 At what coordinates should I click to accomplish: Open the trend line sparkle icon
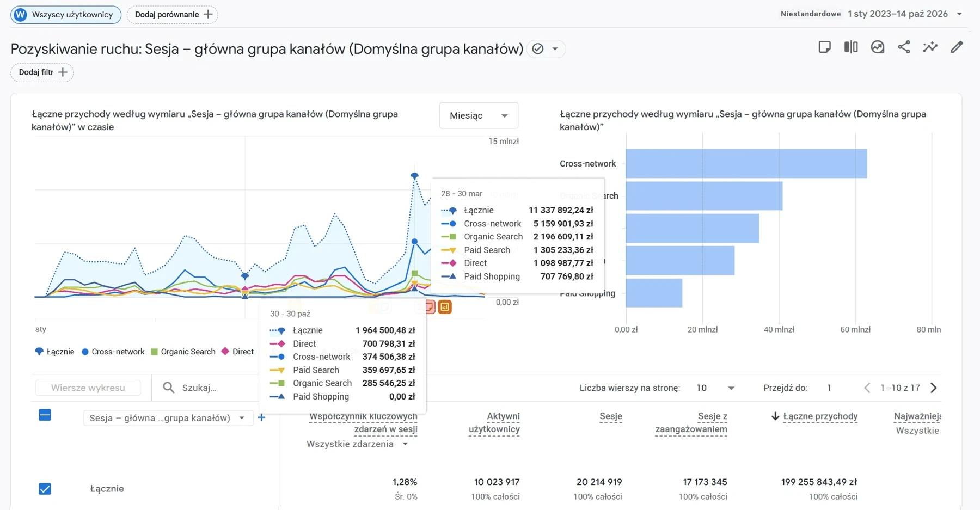[930, 47]
